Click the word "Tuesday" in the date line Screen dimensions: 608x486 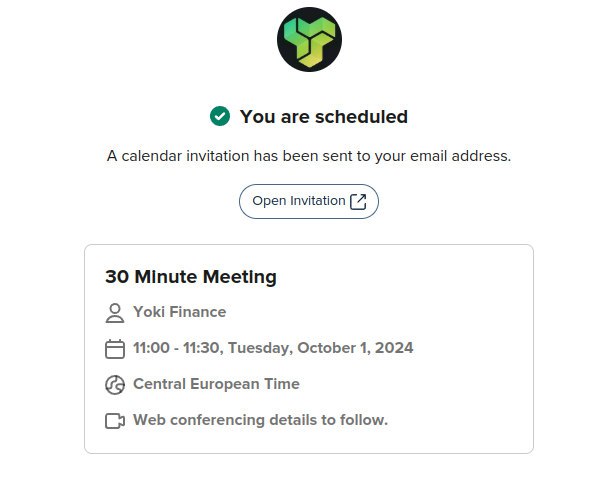click(x=260, y=348)
